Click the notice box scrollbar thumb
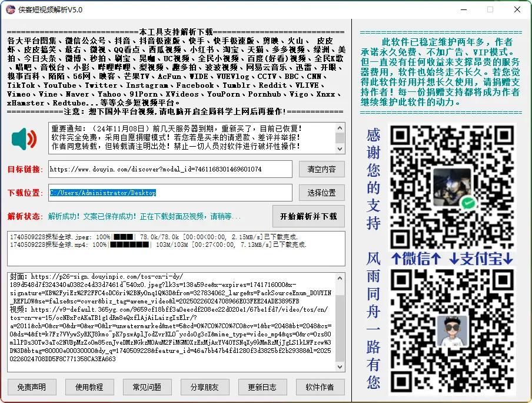 click(340, 138)
